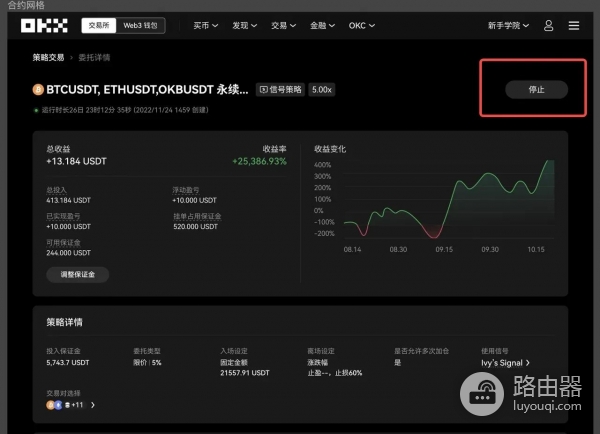This screenshot has height=434, width=600.
Task: Expand the +11 trading pairs chevron
Action: pyautogui.click(x=93, y=405)
